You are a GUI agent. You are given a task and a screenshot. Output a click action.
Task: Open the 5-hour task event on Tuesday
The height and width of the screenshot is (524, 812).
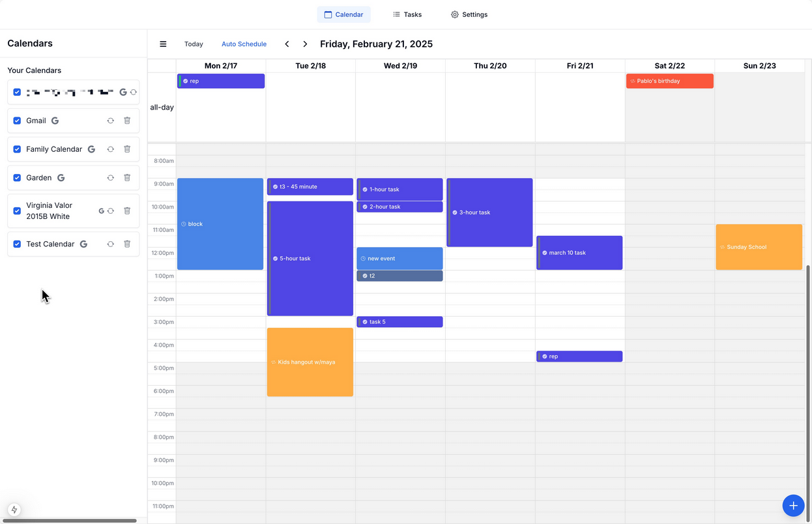[x=310, y=259]
